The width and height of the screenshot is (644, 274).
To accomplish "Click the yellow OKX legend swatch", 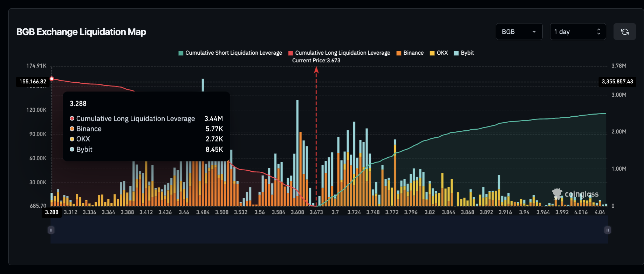I will click(x=432, y=53).
